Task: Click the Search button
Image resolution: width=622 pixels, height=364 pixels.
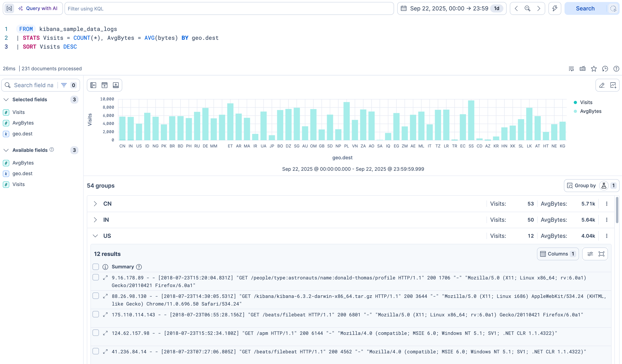Action: point(585,9)
